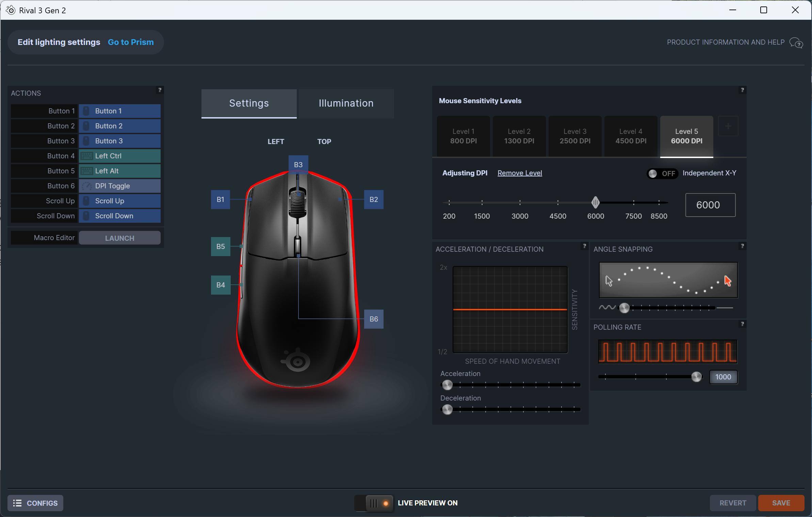Viewport: 812px width, 517px height.
Task: Click the B5 side button marker
Action: [x=221, y=246]
